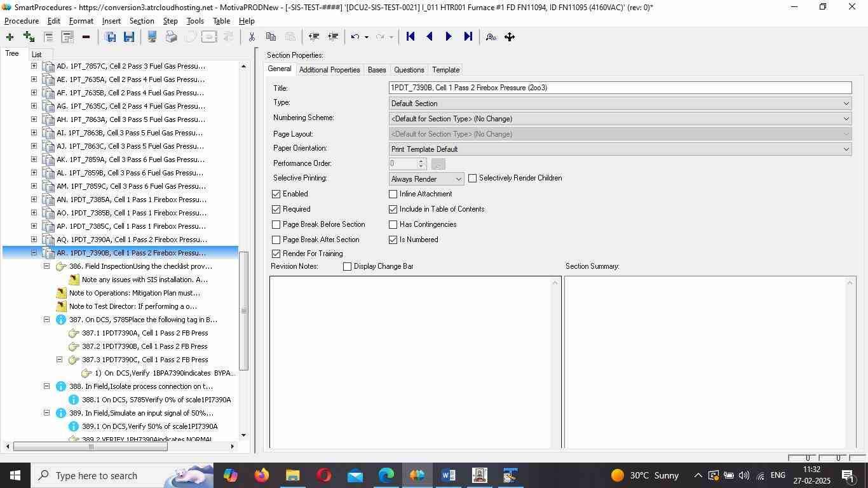Viewport: 868px width, 488px height.
Task: Enable Page Break After Section
Action: 276,240
